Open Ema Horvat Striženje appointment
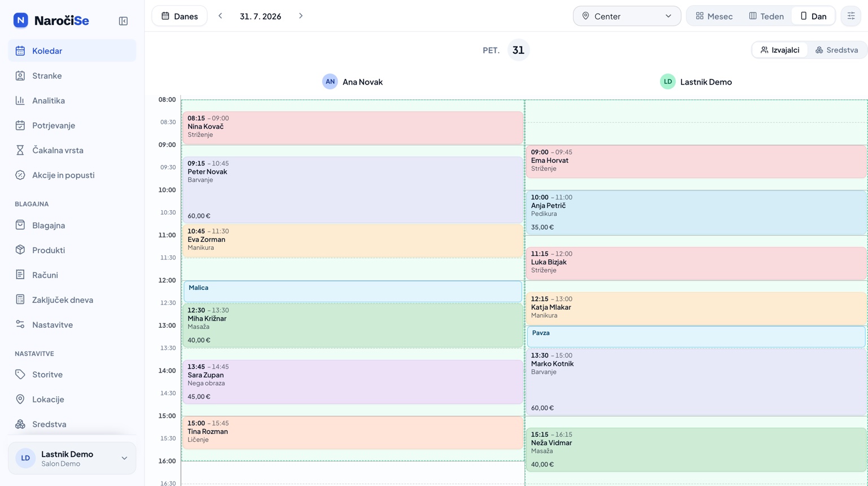 [696, 162]
